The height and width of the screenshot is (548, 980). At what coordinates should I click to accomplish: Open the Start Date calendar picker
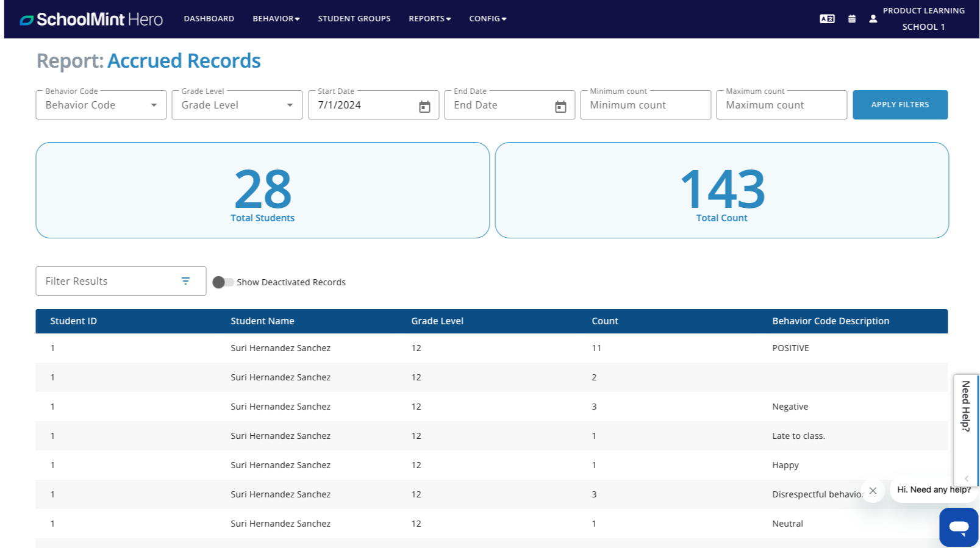click(x=424, y=107)
